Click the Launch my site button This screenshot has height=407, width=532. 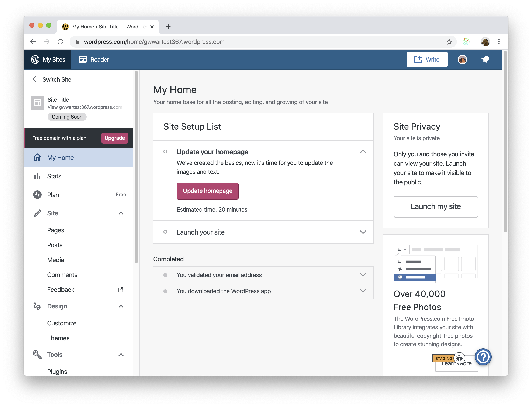click(435, 206)
